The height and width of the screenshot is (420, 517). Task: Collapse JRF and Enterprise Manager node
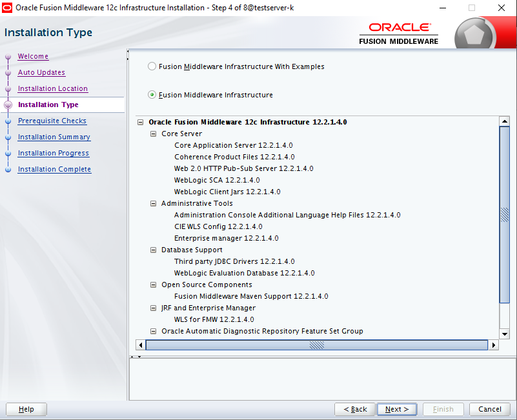[154, 308]
